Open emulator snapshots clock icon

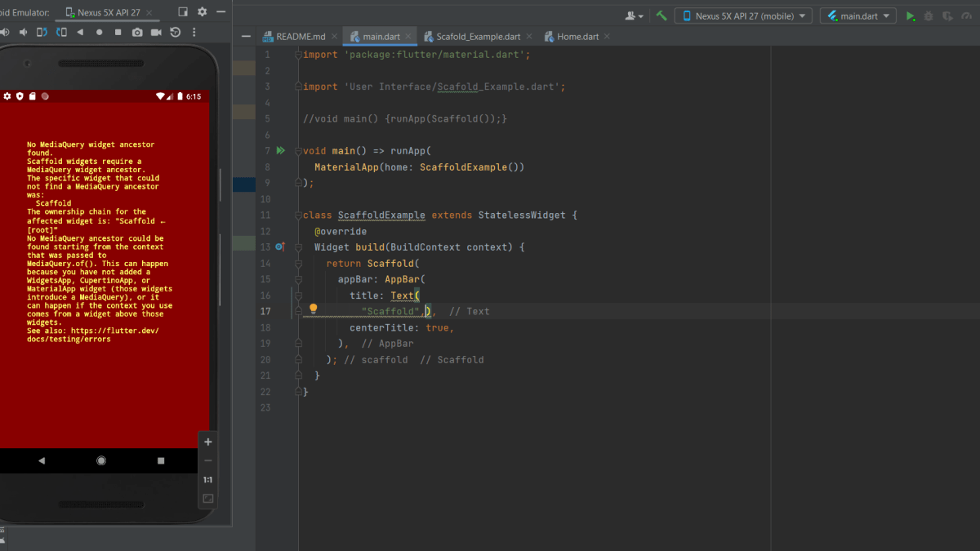[x=175, y=32]
